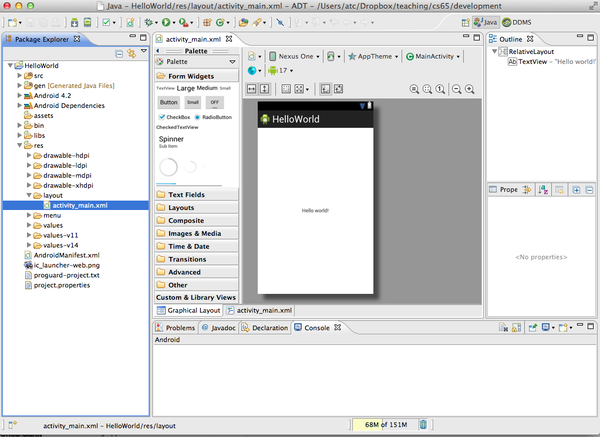Click the Open Type folder icon
600x437 pixels.
[x=243, y=23]
